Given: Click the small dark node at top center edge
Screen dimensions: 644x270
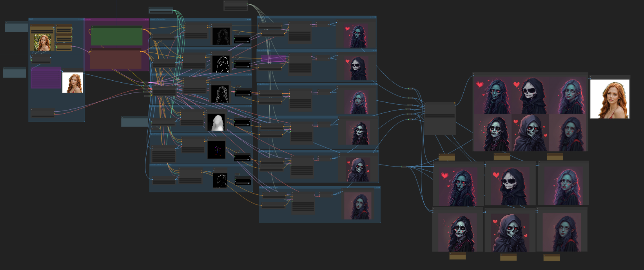Looking at the screenshot, I should coord(236,5).
